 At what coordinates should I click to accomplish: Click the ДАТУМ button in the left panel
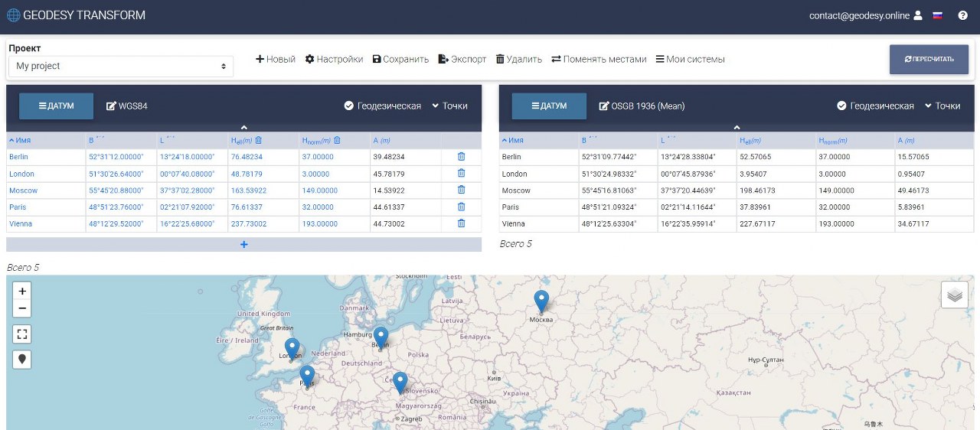[x=56, y=106]
